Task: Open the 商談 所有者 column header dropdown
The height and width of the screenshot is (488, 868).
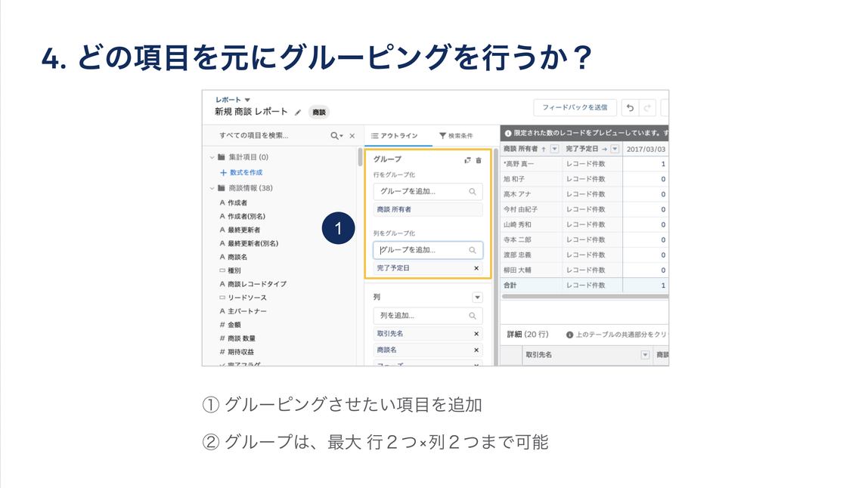Action: (554, 150)
